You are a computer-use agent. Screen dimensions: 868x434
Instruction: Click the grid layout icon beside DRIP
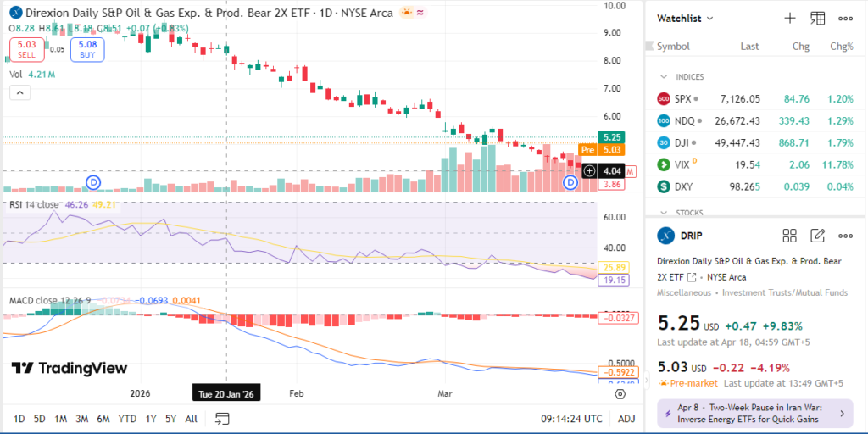(x=789, y=236)
